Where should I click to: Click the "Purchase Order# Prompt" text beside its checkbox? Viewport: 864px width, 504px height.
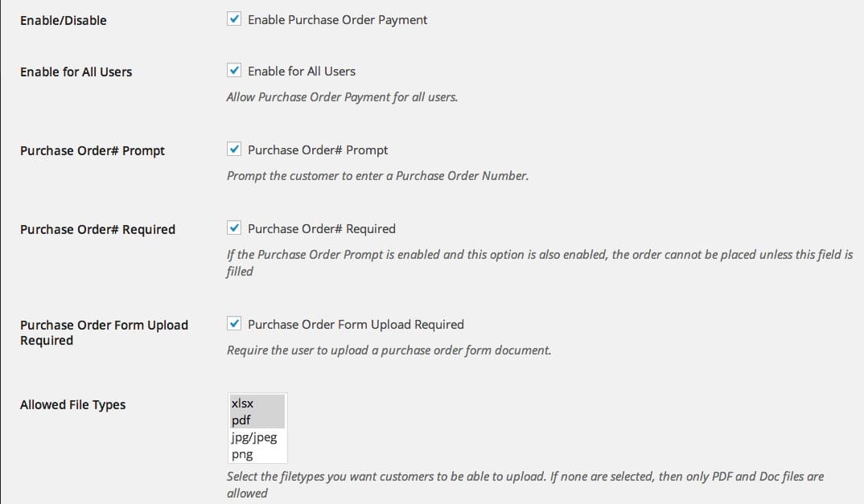pyautogui.click(x=318, y=150)
